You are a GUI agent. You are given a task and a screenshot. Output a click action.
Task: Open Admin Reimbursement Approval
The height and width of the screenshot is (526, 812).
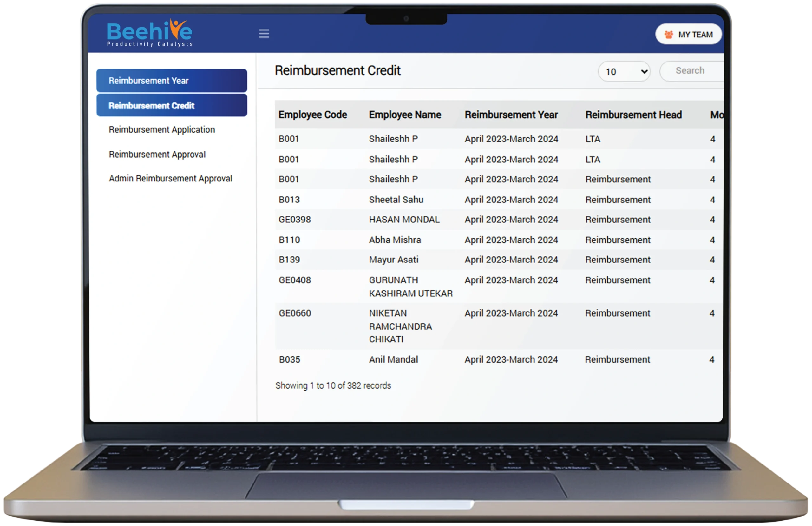[x=170, y=179]
